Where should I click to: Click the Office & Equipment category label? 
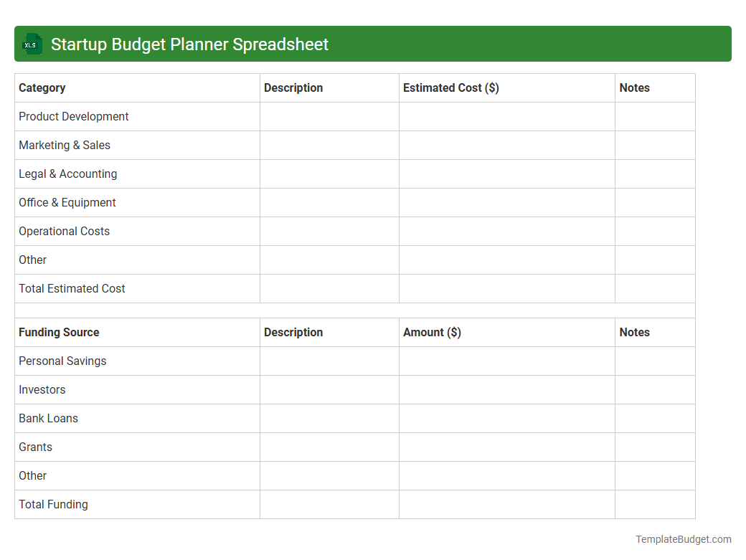point(67,202)
